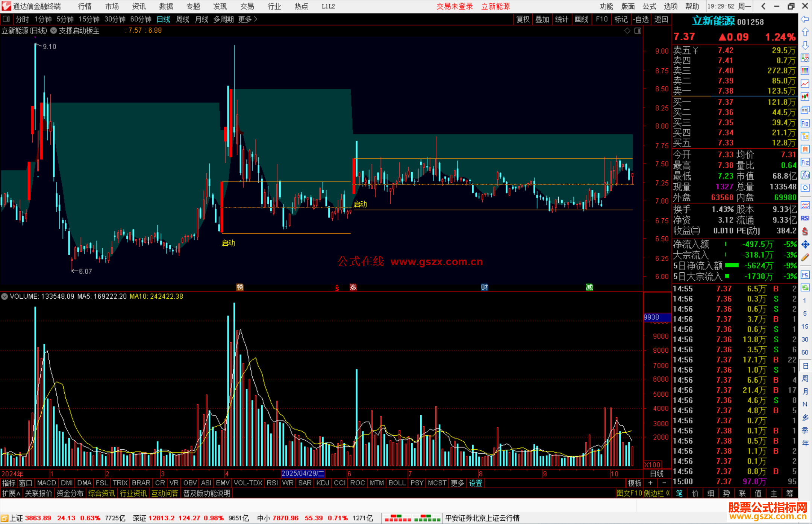Image resolution: width=812 pixels, height=524 pixels.
Task: Click the red line-chart sidebar icon
Action: click(x=805, y=83)
